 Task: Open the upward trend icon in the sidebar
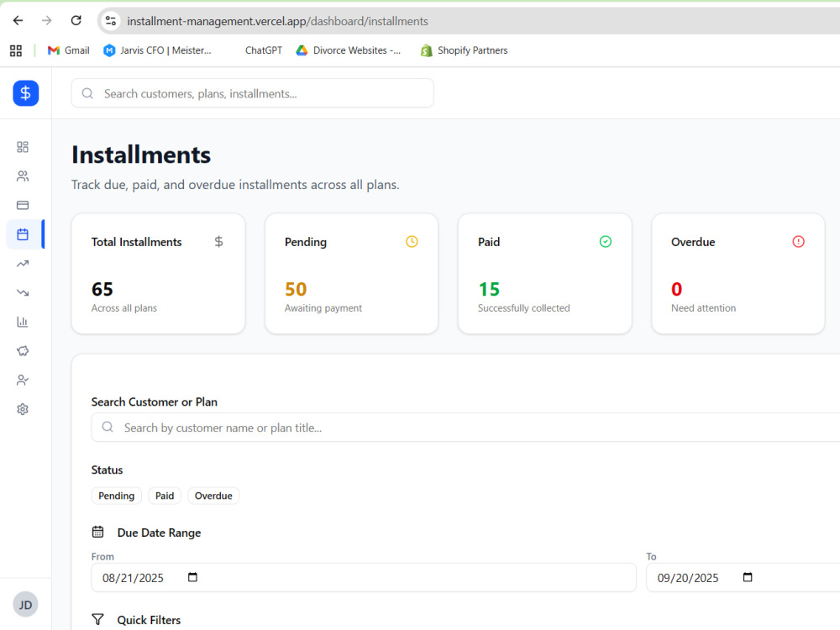tap(23, 264)
